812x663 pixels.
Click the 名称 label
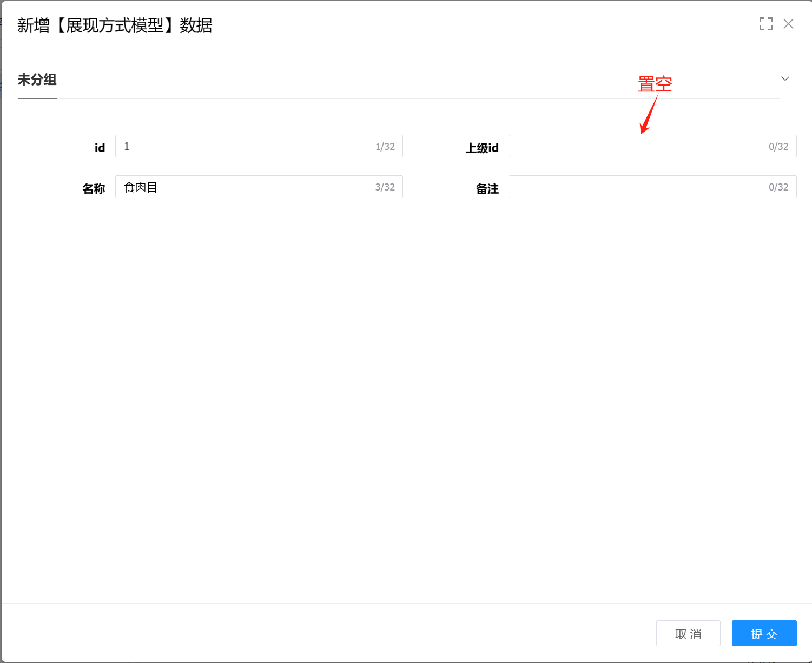[94, 189]
